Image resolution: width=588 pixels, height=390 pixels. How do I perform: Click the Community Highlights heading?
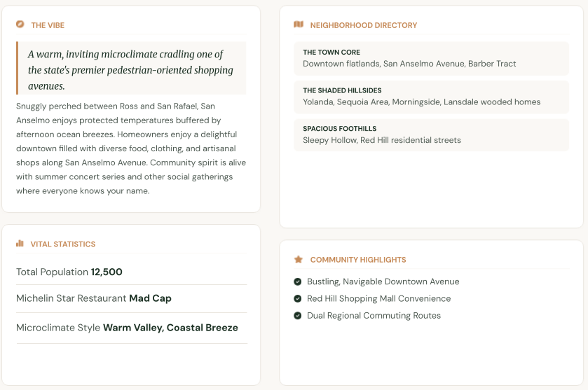[358, 260]
